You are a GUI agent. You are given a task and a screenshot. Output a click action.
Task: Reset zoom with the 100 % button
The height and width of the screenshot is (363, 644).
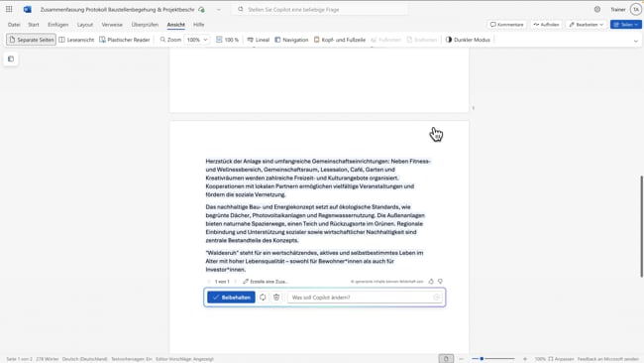pyautogui.click(x=227, y=40)
